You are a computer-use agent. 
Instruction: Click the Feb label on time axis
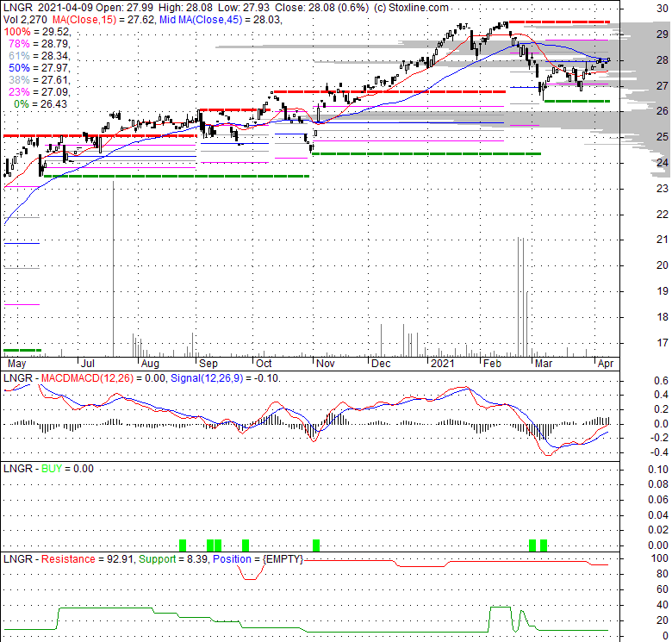(492, 364)
